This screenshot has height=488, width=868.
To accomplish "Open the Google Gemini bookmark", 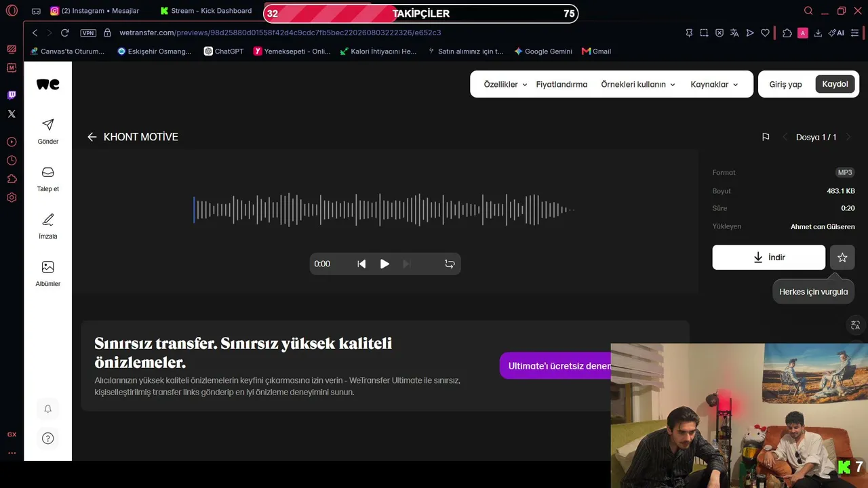I will [x=543, y=52].
